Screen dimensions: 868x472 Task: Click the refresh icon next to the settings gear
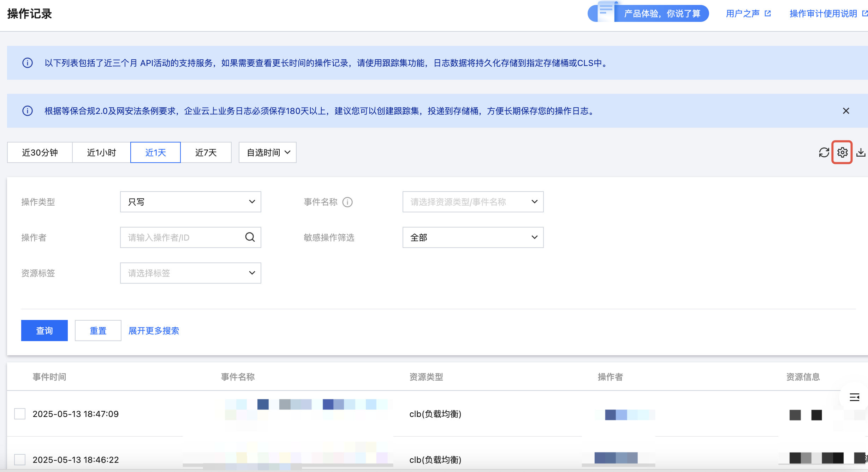[x=824, y=152]
